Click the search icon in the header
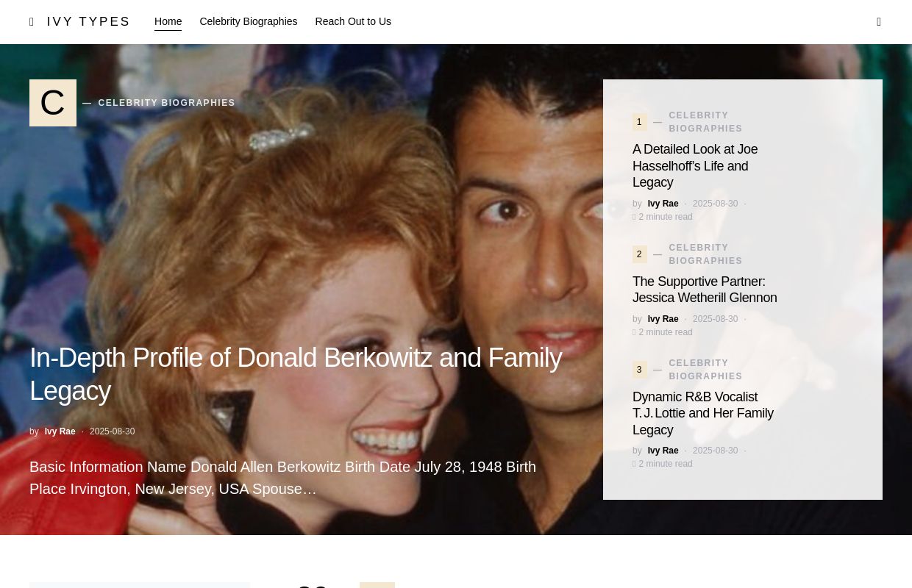Viewport: 912px width, 588px height. (x=879, y=22)
